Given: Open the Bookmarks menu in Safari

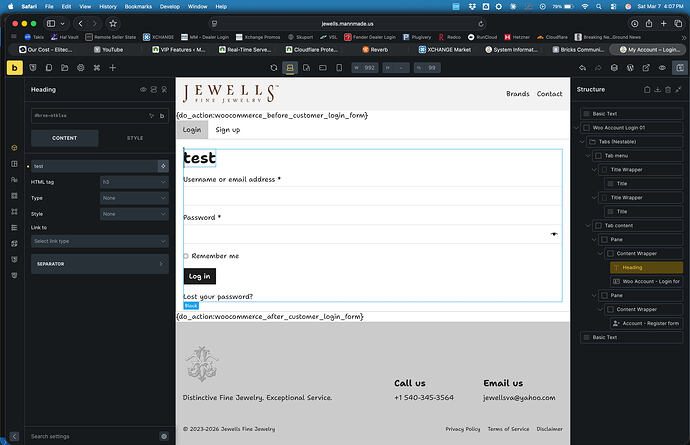Looking at the screenshot, I should 138,7.
